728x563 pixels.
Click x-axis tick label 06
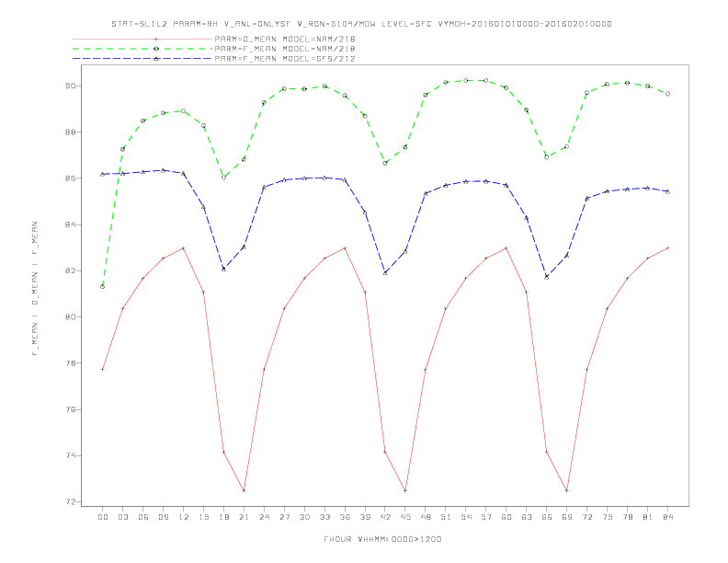(x=143, y=517)
